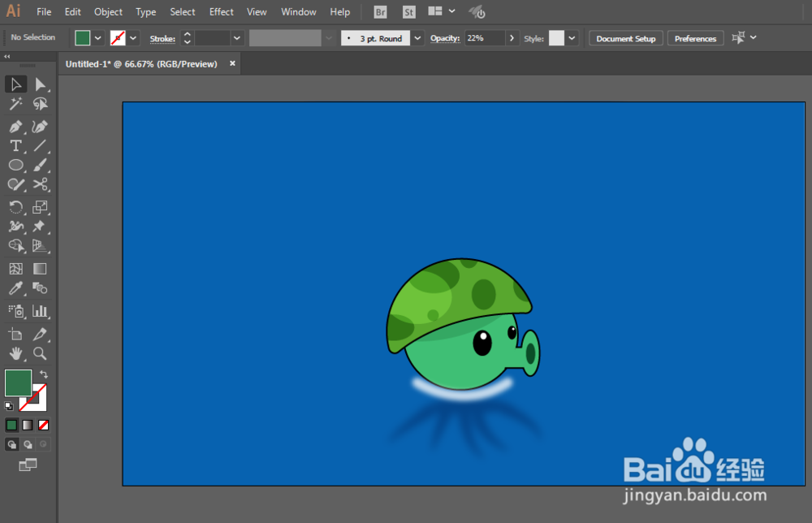Click the Stroke label link
The image size is (812, 523).
(x=162, y=38)
